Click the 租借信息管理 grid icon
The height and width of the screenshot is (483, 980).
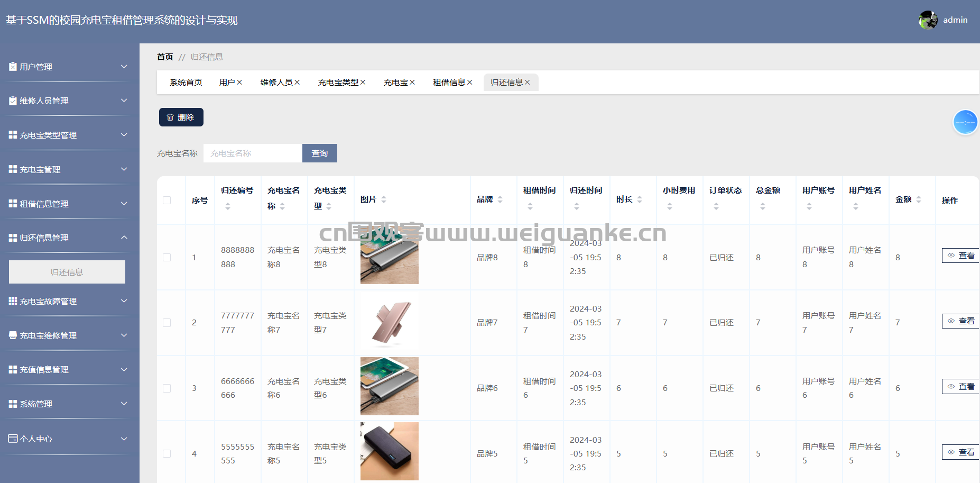[13, 204]
